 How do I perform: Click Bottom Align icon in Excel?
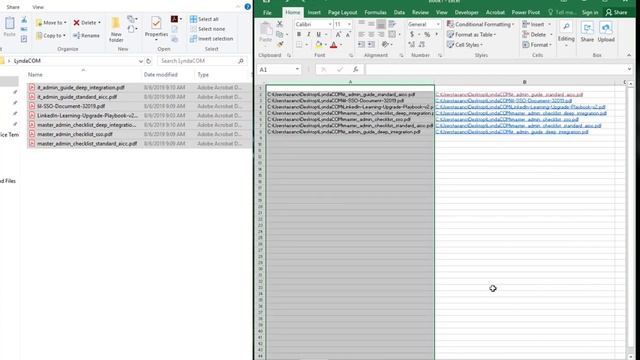point(381,24)
